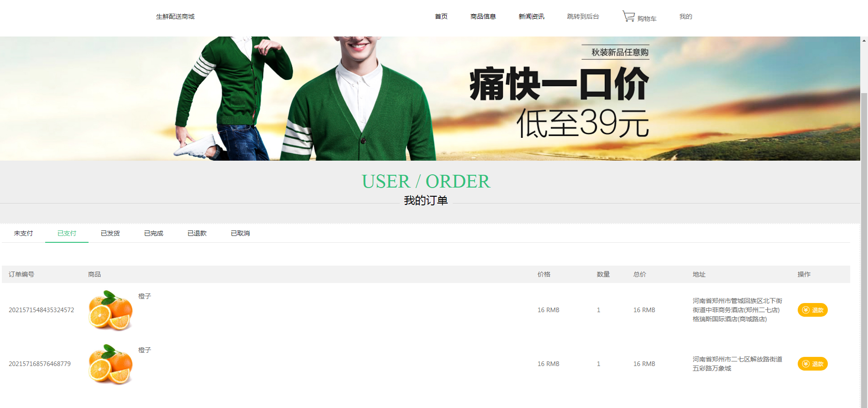Image resolution: width=868 pixels, height=408 pixels.
Task: Click the 跳转到后台 link
Action: (583, 16)
